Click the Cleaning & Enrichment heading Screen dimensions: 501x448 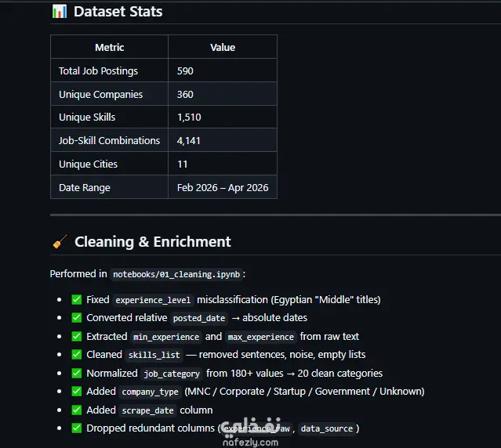click(152, 241)
